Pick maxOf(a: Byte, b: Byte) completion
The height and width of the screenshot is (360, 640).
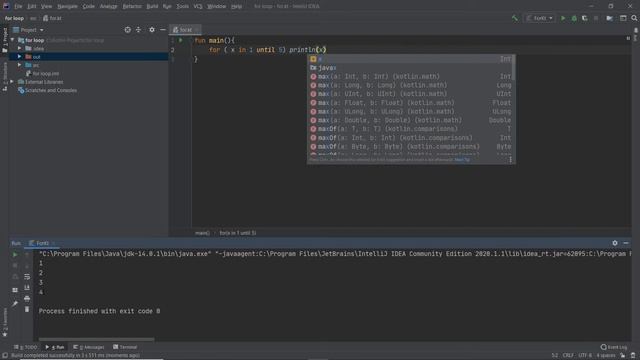tap(411, 147)
